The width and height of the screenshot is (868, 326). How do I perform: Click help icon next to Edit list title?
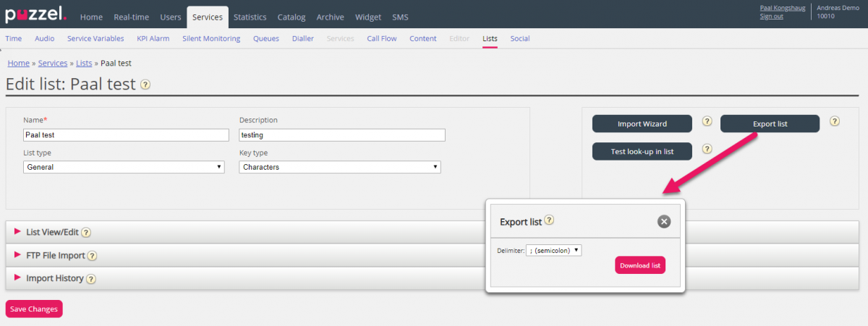[x=145, y=85]
